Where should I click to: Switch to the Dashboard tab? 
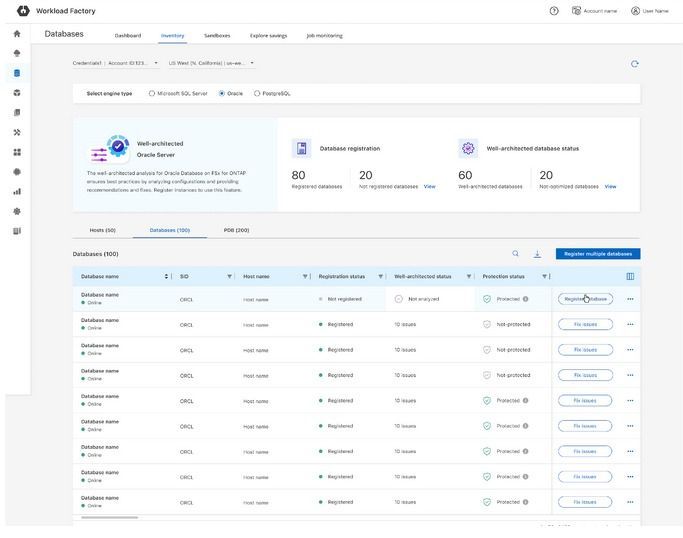pos(127,35)
